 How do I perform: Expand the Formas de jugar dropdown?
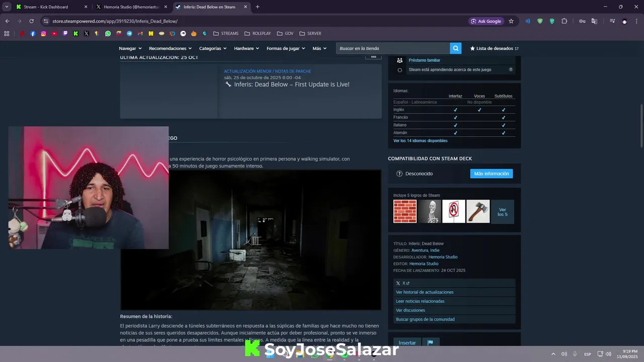286,48
